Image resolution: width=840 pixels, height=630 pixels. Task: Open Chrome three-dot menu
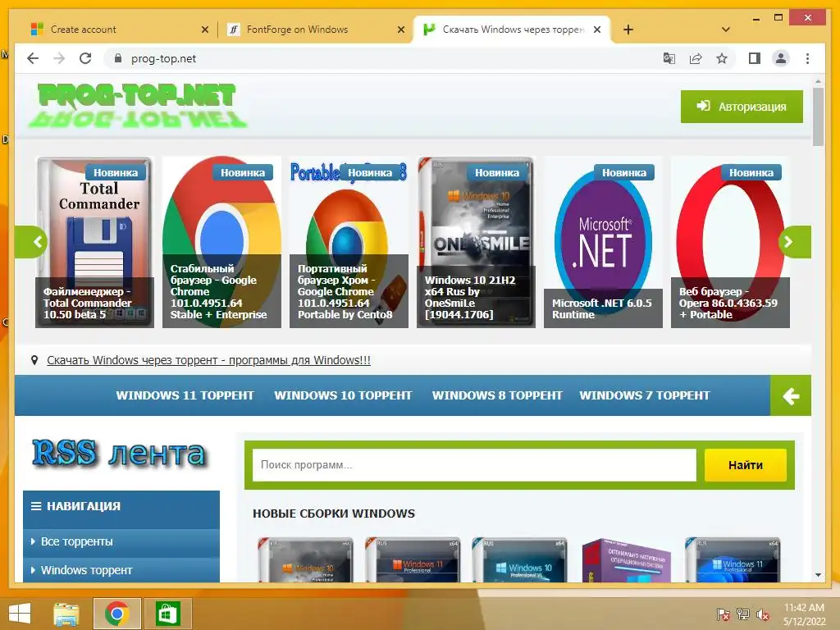(x=807, y=58)
